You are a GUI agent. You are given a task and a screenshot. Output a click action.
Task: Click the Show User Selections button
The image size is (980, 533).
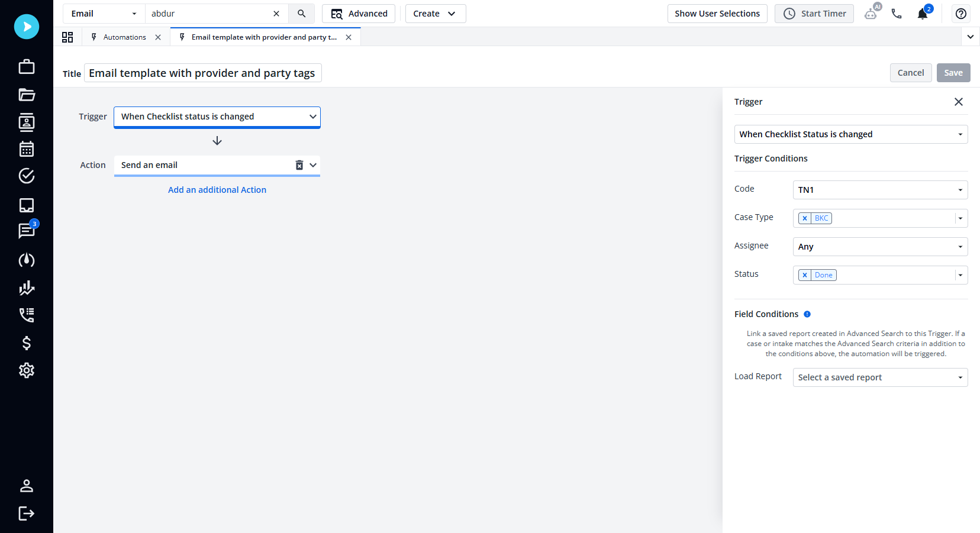[x=717, y=13]
